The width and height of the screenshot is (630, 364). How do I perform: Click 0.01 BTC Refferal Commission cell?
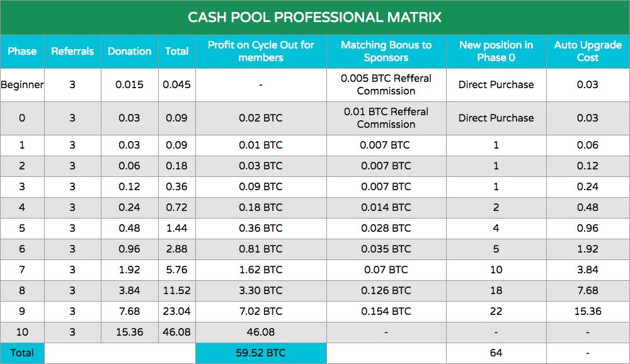(x=386, y=118)
